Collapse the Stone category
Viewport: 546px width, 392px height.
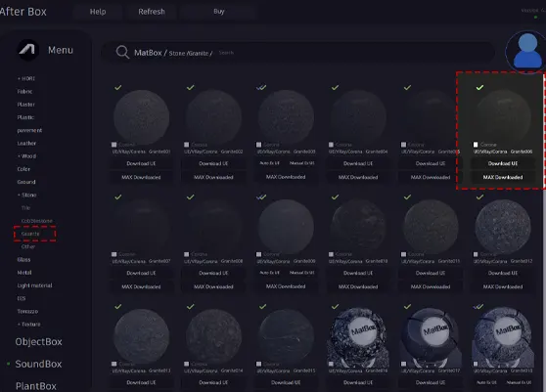pyautogui.click(x=26, y=195)
